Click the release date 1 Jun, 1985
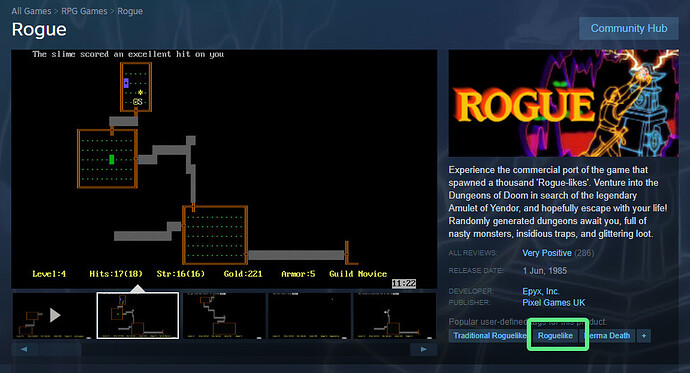690x373 pixels. click(x=544, y=271)
